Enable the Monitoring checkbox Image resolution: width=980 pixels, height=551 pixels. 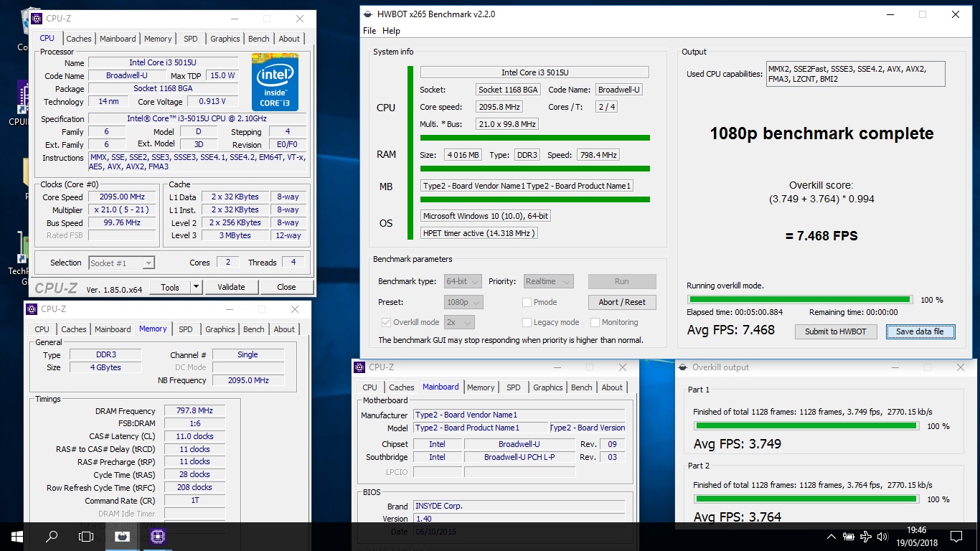[x=595, y=322]
